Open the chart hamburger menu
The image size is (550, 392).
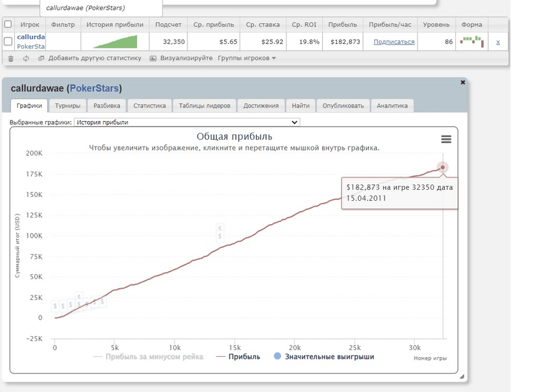446,139
